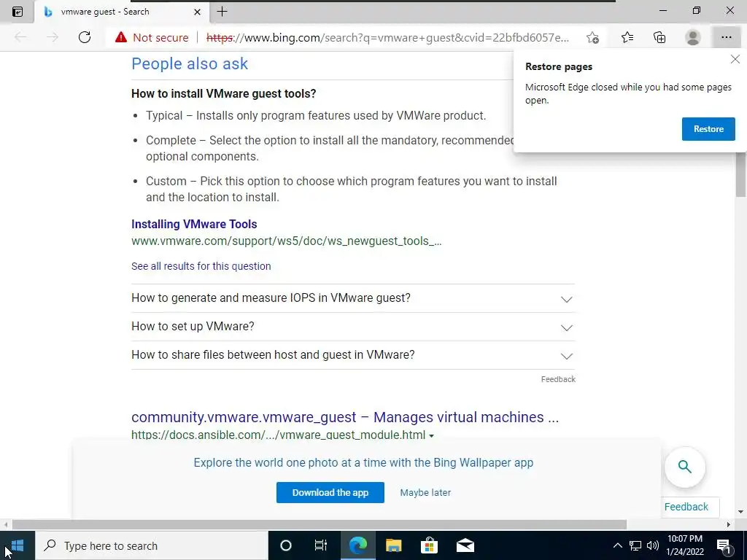The width and height of the screenshot is (747, 560).
Task: Open Settings and more ellipsis menu
Action: (726, 37)
